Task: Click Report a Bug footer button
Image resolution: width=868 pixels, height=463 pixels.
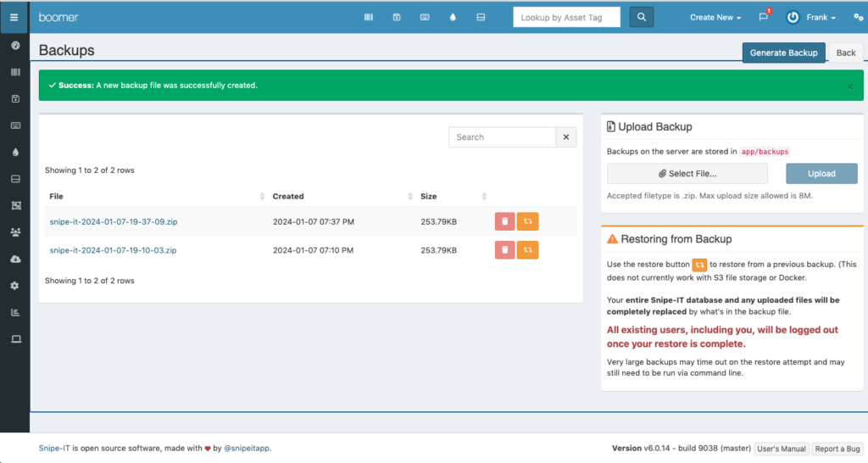Action: pyautogui.click(x=837, y=449)
